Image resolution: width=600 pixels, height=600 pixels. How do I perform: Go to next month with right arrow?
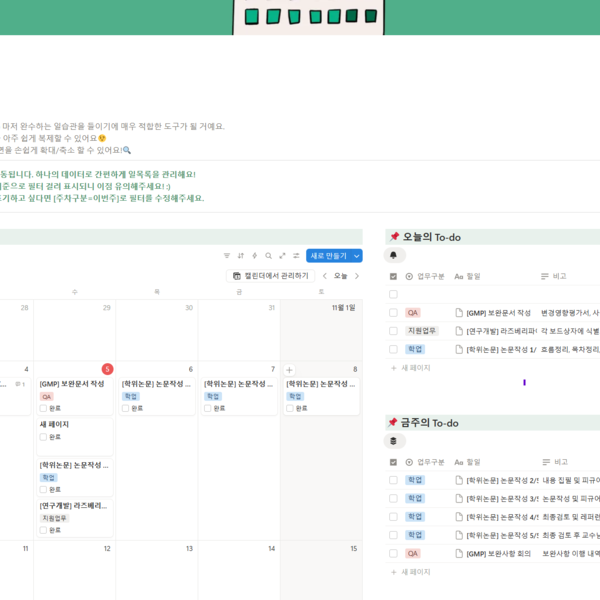tap(357, 276)
